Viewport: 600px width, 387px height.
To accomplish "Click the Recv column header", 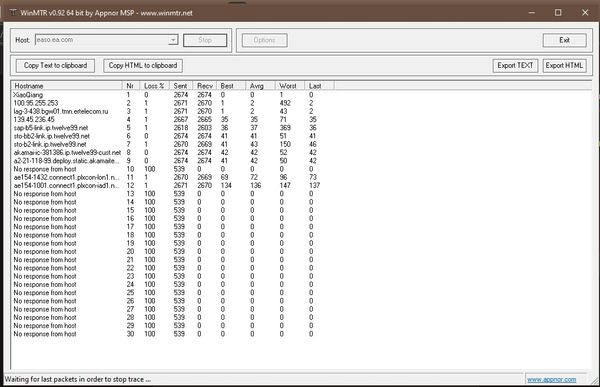I will [205, 86].
